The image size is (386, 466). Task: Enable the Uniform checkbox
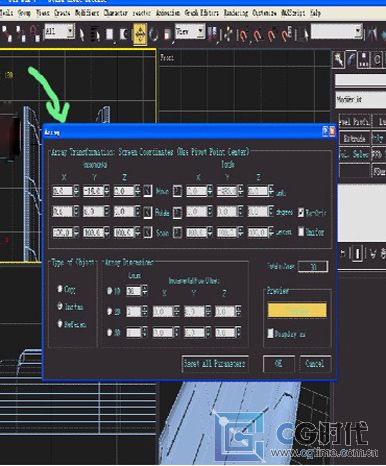(x=301, y=231)
